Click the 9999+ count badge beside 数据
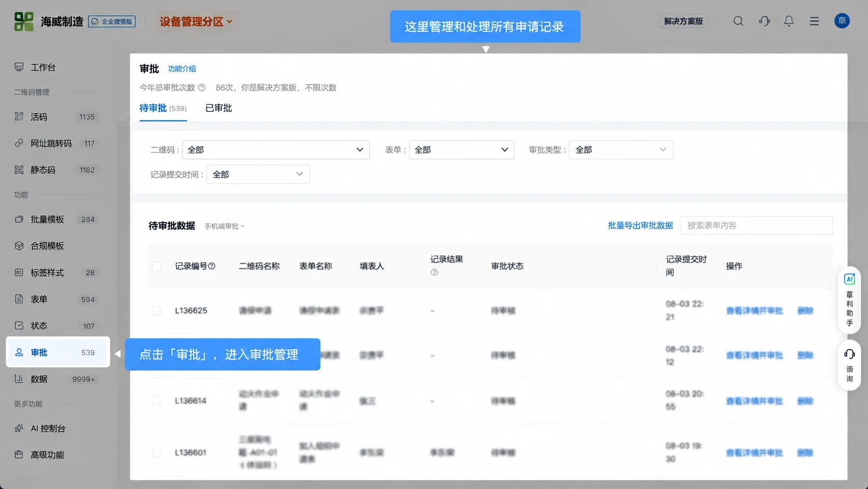The width and height of the screenshot is (868, 489). (x=83, y=379)
